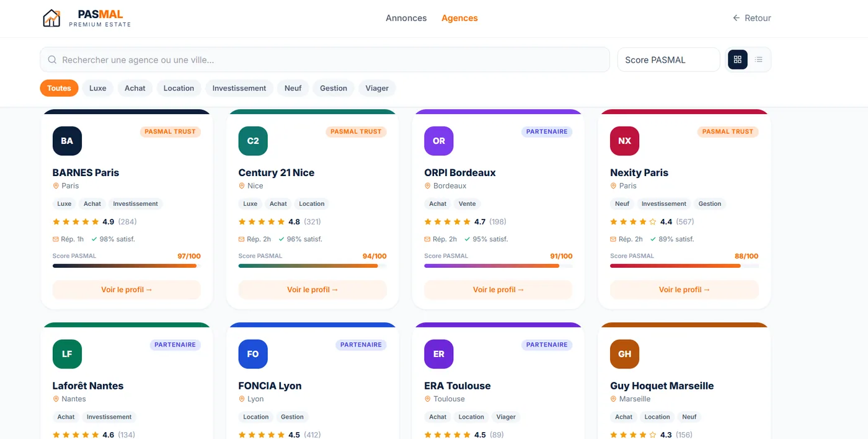Open the ORPI Bordeaux agency title
Screen dimensions: 868x439
coord(460,172)
